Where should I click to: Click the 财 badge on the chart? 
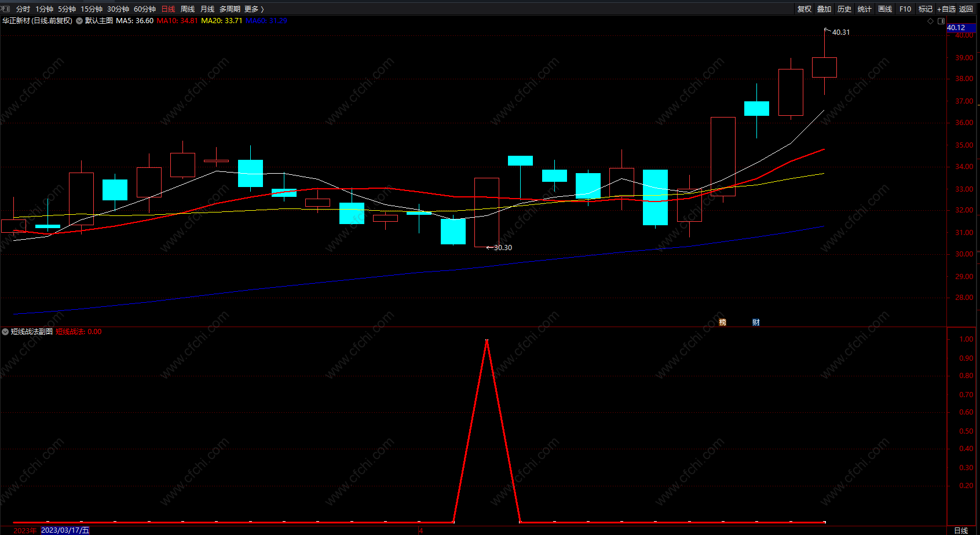(756, 323)
